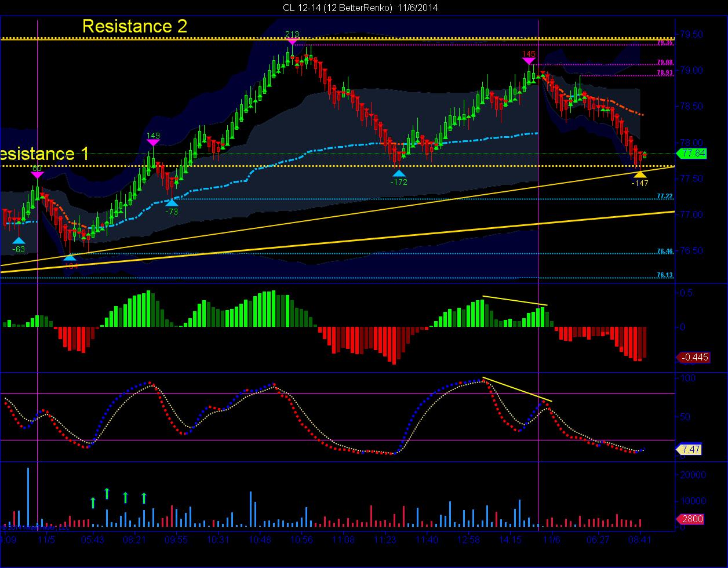Click the blue swing-low triangle labeled -63
The width and height of the screenshot is (728, 568).
tap(19, 240)
